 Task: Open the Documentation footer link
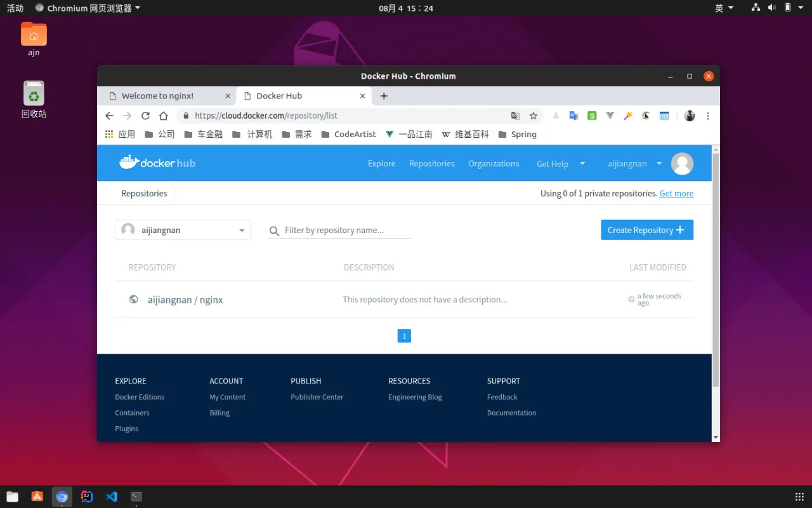[x=511, y=413]
